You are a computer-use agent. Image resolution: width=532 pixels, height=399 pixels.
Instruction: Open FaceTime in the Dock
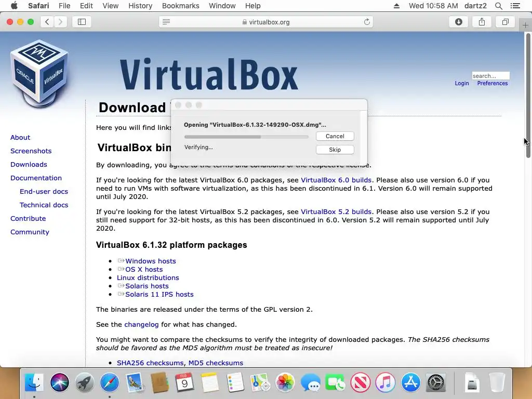[x=335, y=382]
